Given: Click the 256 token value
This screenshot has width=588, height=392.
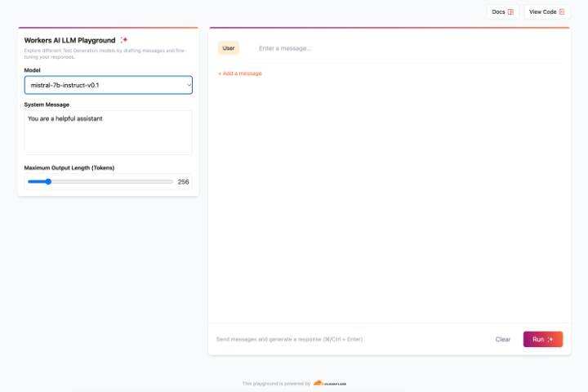Looking at the screenshot, I should [x=183, y=182].
